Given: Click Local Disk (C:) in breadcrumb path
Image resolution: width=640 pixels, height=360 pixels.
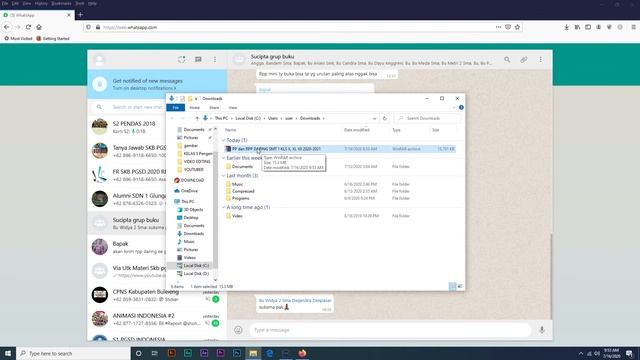Looking at the screenshot, I should [248, 118].
